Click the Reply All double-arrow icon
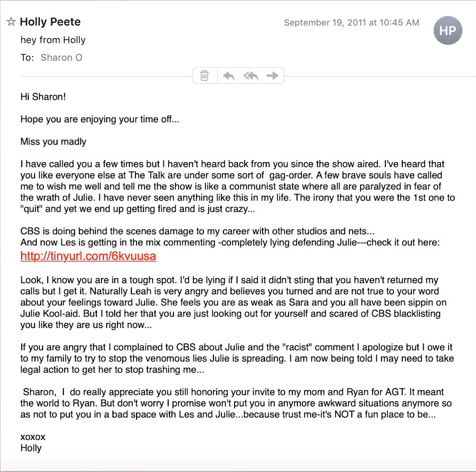Image resolution: width=476 pixels, height=472 pixels. [x=251, y=76]
